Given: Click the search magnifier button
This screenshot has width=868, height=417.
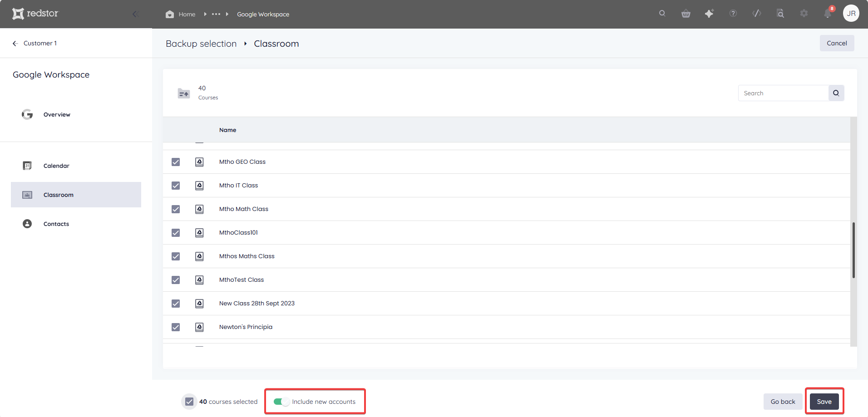Looking at the screenshot, I should [x=836, y=93].
